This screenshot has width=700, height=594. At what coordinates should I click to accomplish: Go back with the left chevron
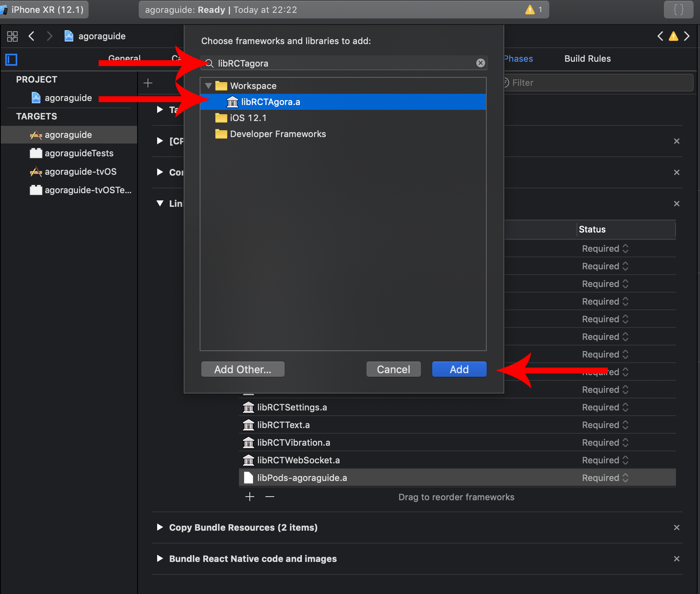tap(32, 36)
